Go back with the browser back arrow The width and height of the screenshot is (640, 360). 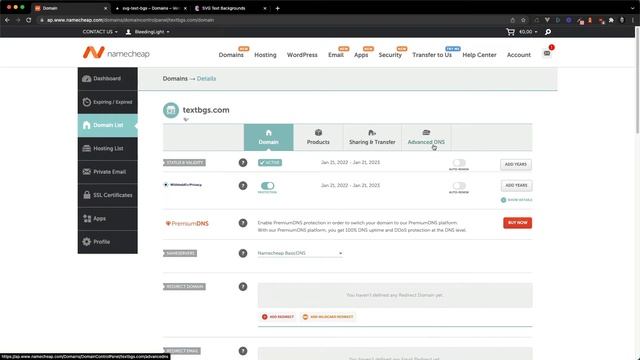(7, 20)
